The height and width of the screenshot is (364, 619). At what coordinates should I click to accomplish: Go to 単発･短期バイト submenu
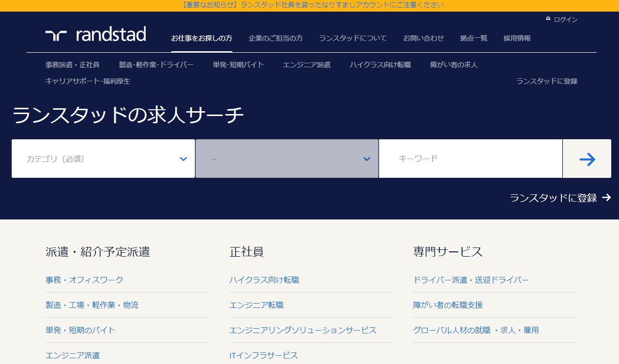click(x=239, y=65)
